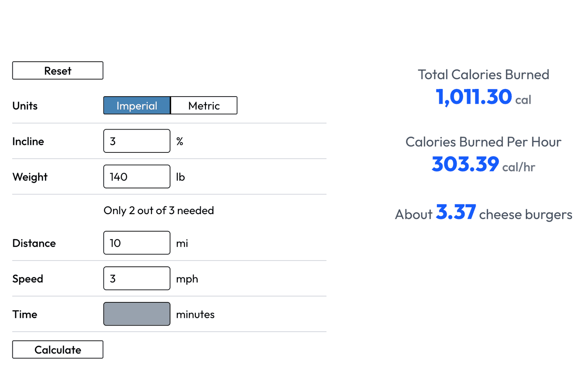Click the Total Calories Burned heading
Image resolution: width=588 pixels, height=392 pixels.
(x=483, y=74)
